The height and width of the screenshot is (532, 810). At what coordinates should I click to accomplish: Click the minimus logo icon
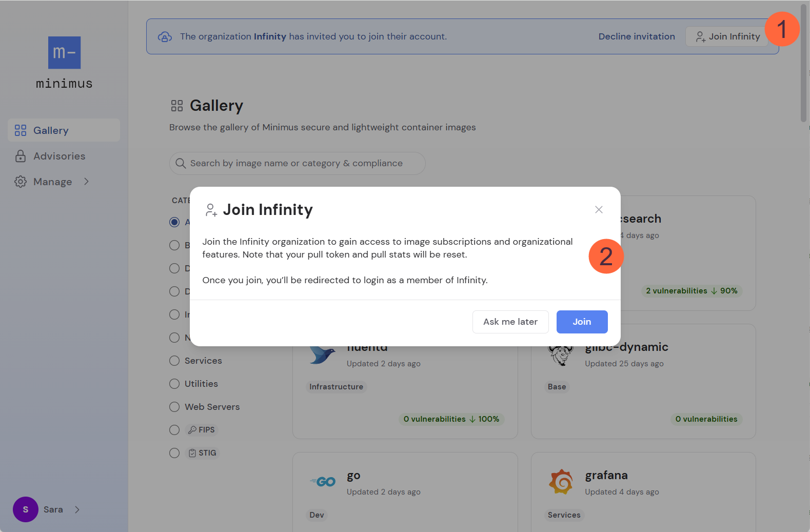coord(64,52)
